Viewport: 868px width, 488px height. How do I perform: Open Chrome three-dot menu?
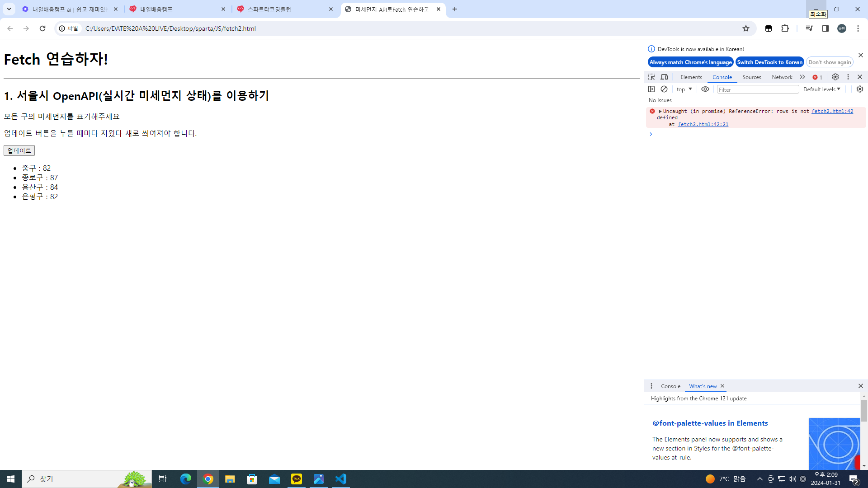[858, 28]
